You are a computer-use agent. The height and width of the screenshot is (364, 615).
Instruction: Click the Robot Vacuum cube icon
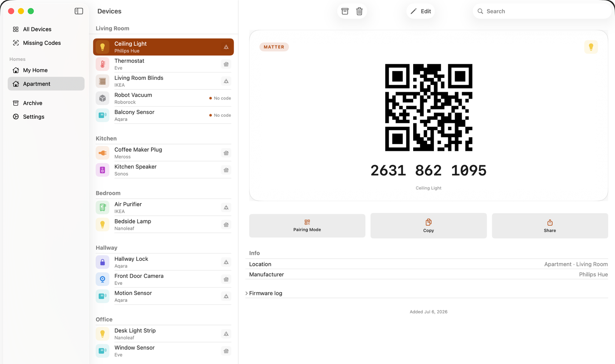tap(102, 98)
